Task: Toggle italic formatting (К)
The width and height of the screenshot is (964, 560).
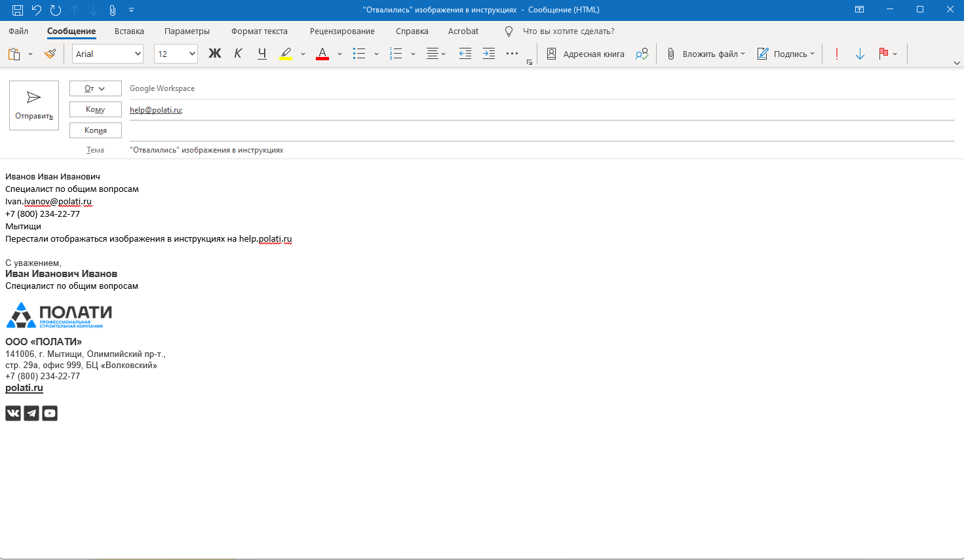Action: click(x=238, y=54)
